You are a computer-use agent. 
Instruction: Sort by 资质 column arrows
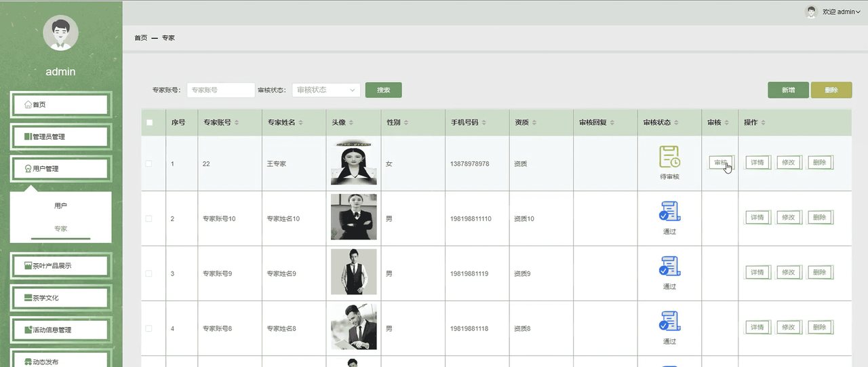coord(534,123)
